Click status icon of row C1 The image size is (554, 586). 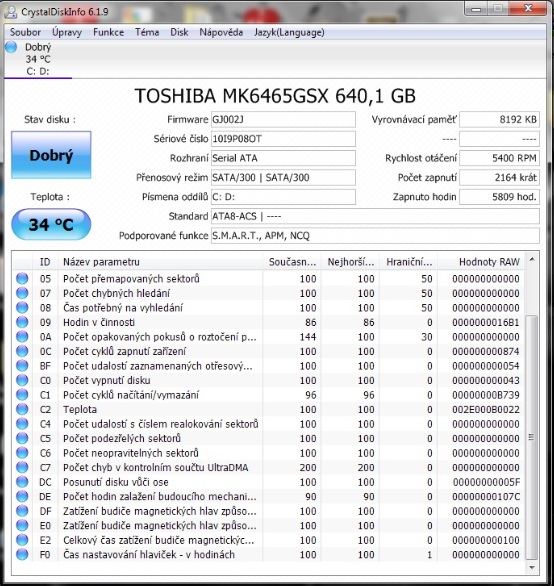[22, 395]
